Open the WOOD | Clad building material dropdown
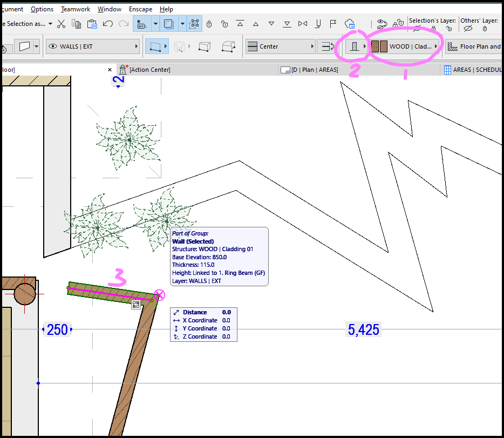Image resolution: width=504 pixels, height=438 pixels. (x=437, y=46)
